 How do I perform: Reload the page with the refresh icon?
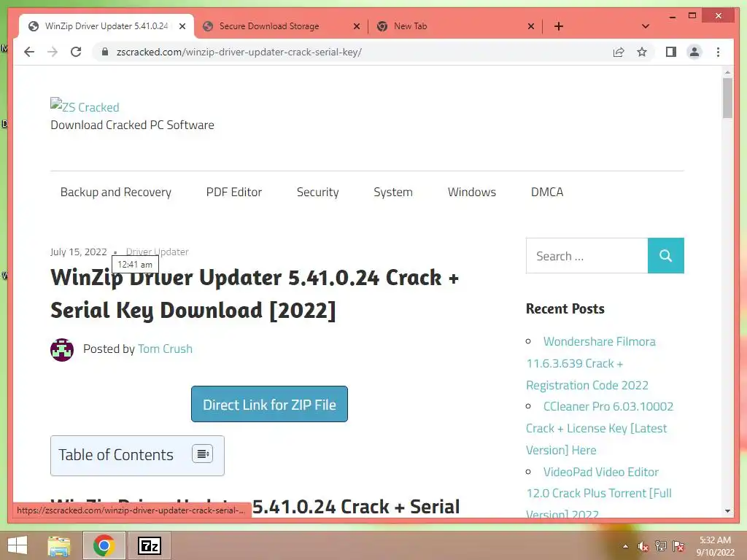coord(76,52)
